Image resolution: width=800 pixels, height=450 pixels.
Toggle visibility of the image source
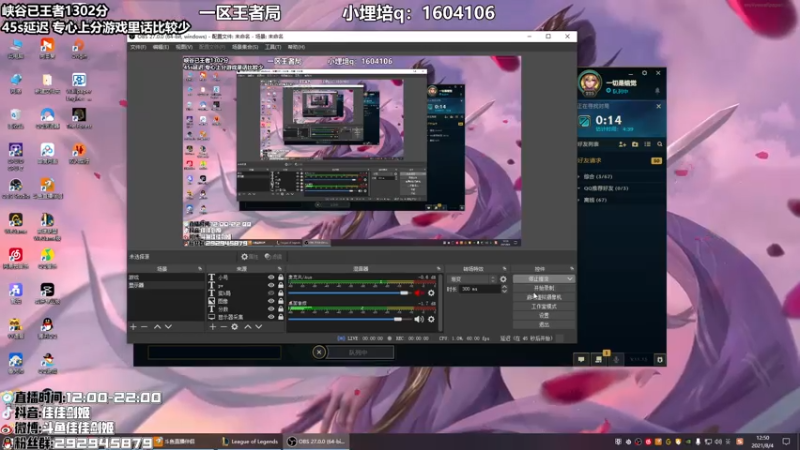[x=271, y=301]
